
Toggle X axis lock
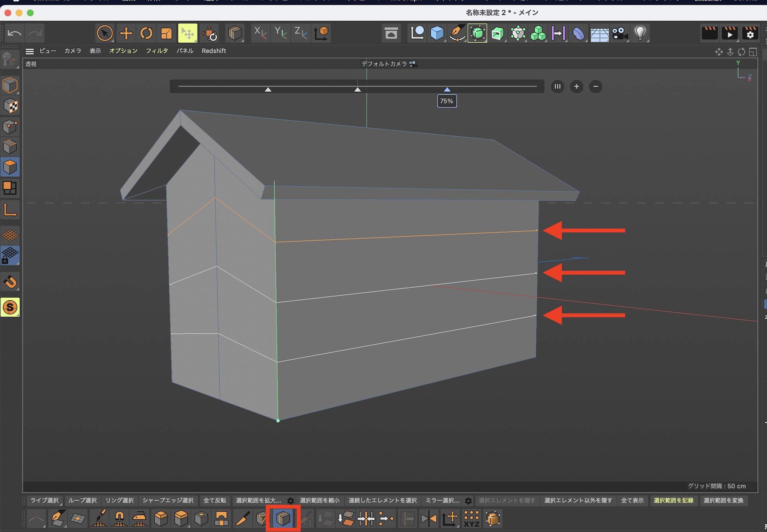tap(260, 33)
